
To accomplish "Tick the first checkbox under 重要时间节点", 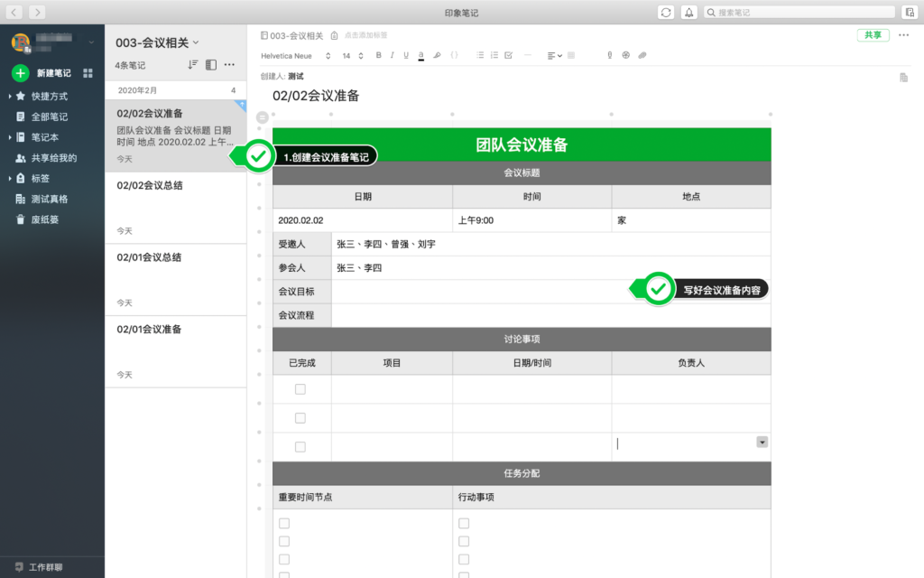I will [x=284, y=523].
